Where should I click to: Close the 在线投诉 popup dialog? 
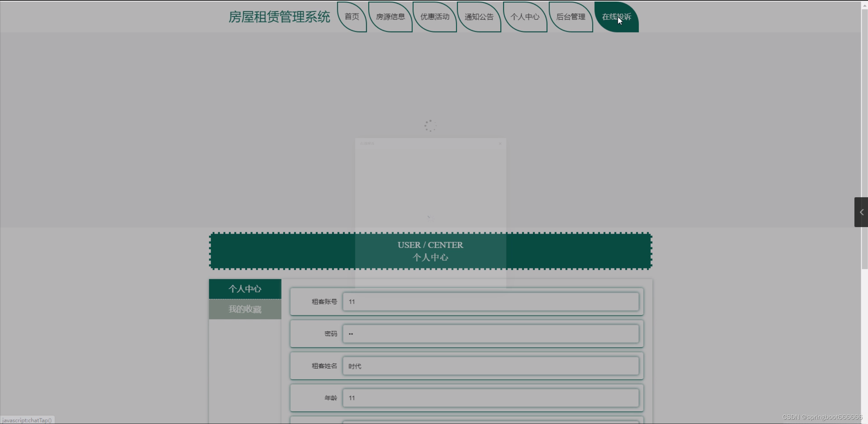(x=500, y=144)
